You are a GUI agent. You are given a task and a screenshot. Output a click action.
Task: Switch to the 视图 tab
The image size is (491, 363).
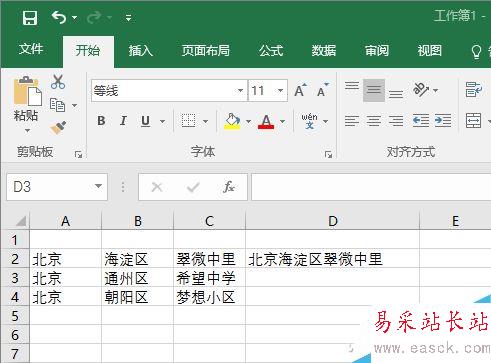(x=429, y=51)
